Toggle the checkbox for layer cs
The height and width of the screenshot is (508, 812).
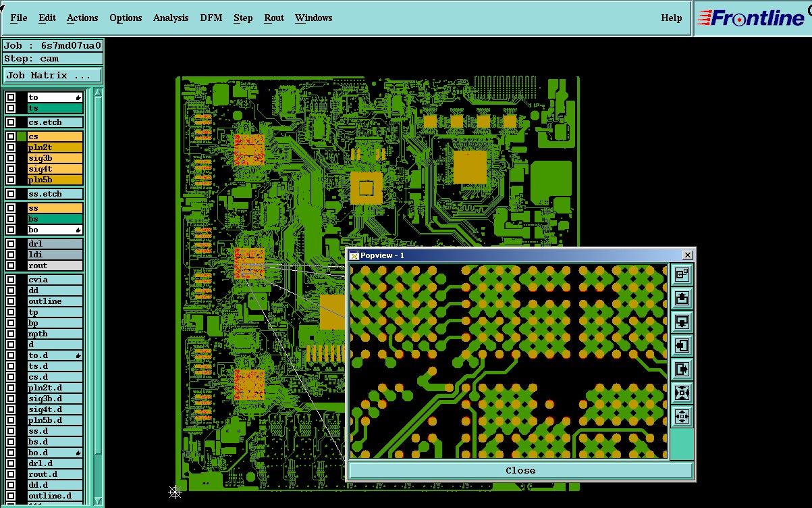pyautogui.click(x=11, y=136)
